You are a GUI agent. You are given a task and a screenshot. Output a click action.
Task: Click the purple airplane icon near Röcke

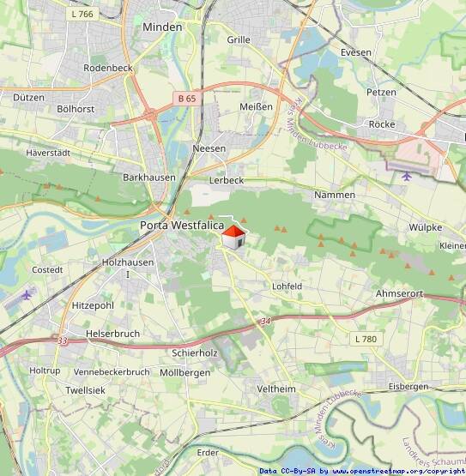click(x=407, y=176)
